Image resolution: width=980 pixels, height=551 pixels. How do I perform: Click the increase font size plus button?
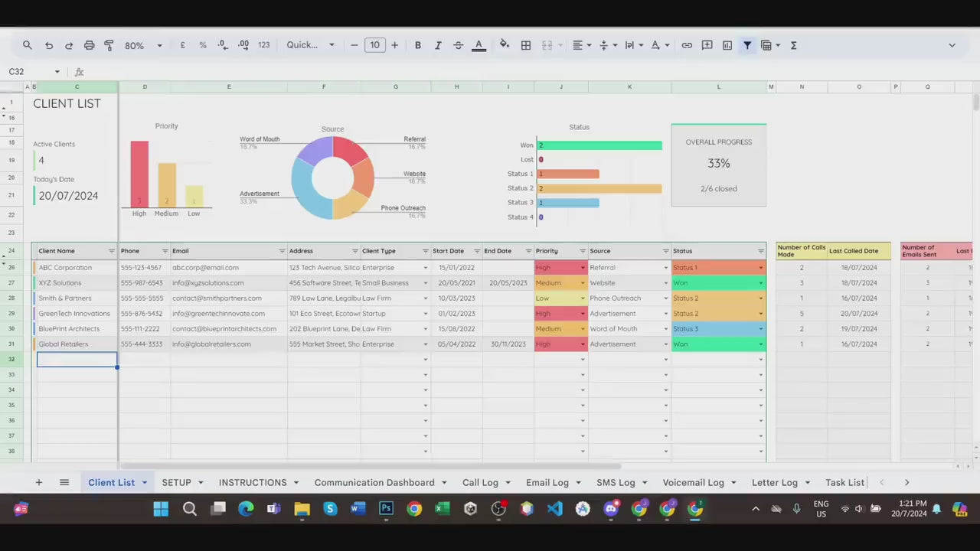[x=395, y=45]
